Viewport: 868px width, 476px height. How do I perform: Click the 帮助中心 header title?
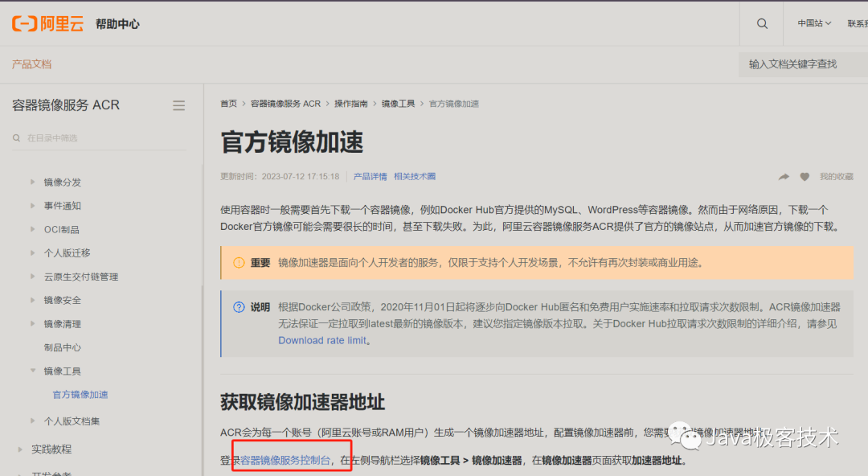point(117,24)
